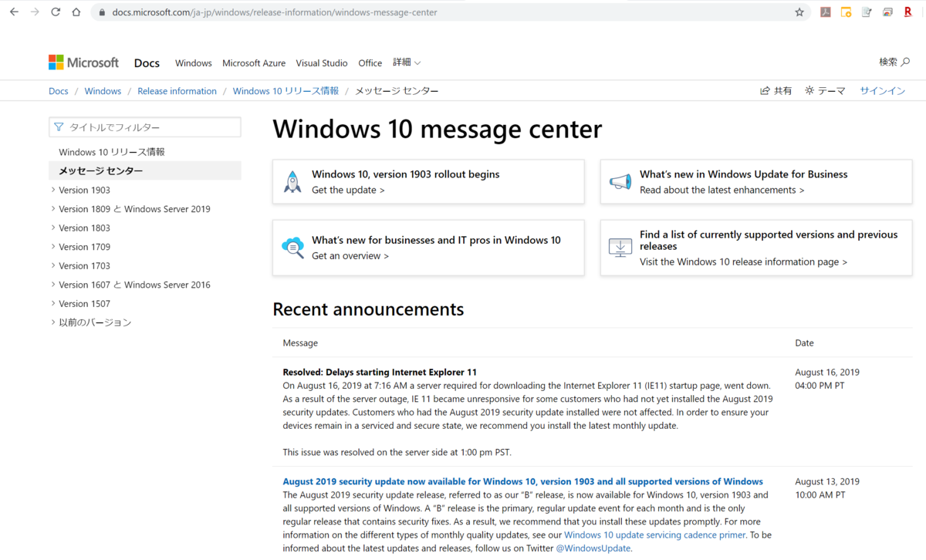Screen dimensions: 926x560
Task: Click the filter funnel icon
Action: (x=59, y=127)
